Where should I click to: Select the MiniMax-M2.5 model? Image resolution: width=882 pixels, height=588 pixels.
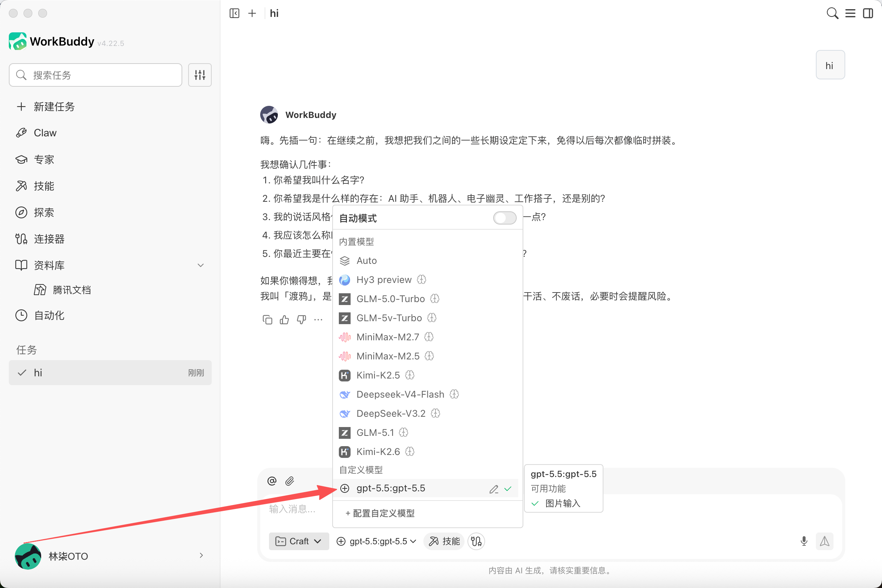point(427,356)
